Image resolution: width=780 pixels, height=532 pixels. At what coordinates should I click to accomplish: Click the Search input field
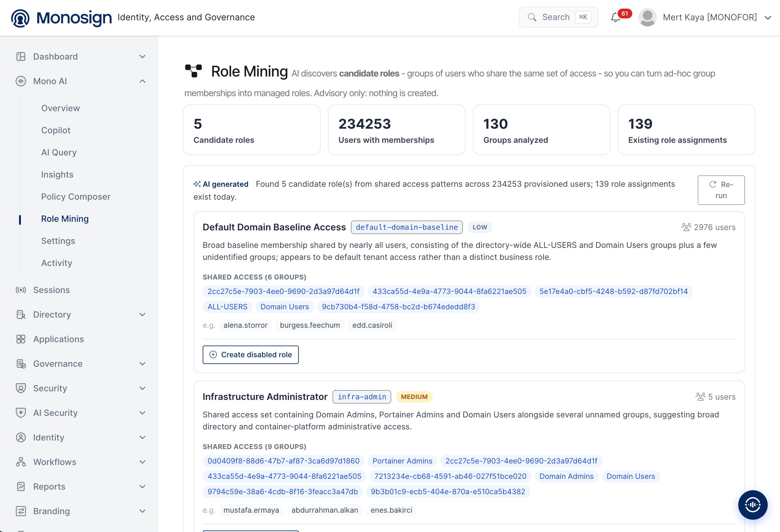click(x=558, y=17)
